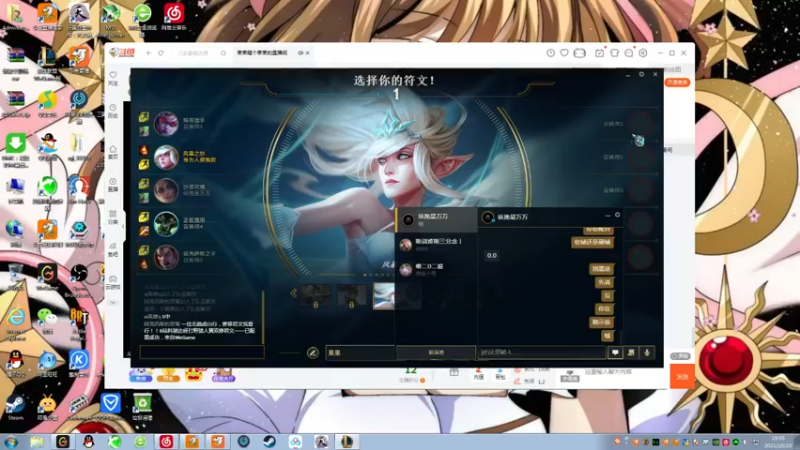Open the gamepad 云游戏 entry in Huya sidebar
Viewport: 800px width, 450px height.
pyautogui.click(x=113, y=282)
